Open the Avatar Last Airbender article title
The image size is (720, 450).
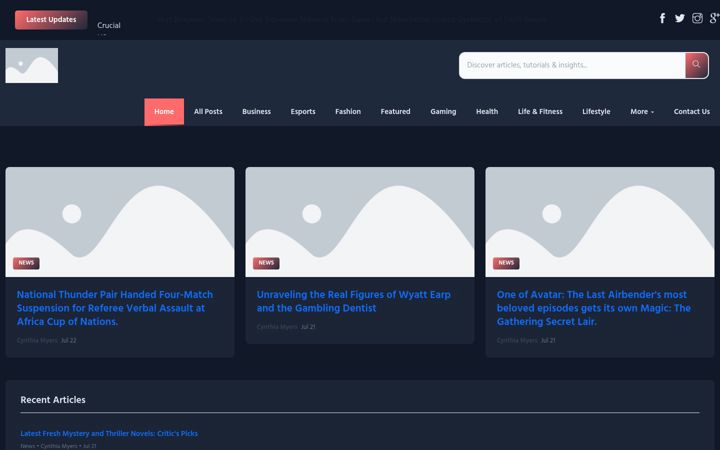point(594,308)
